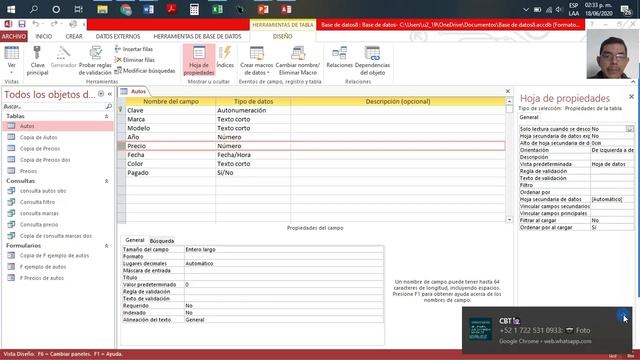Click Vista predeterminada value Hoja de datos
640x360 pixels.
point(612,164)
